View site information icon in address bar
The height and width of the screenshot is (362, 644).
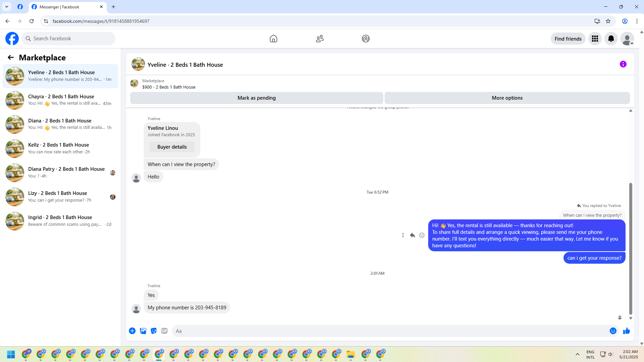coord(46,21)
